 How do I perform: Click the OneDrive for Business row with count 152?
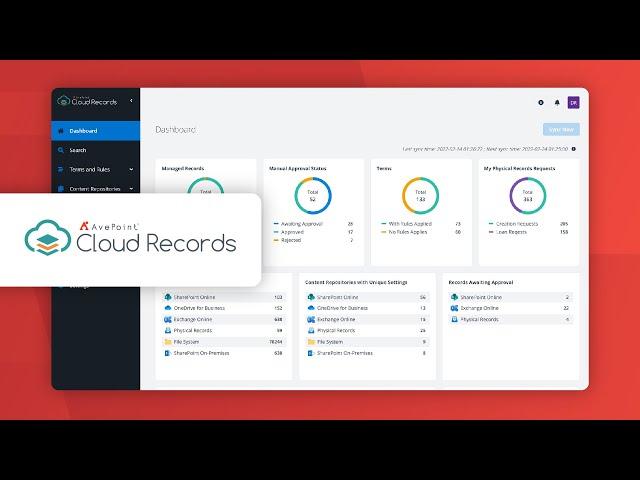pos(224,308)
